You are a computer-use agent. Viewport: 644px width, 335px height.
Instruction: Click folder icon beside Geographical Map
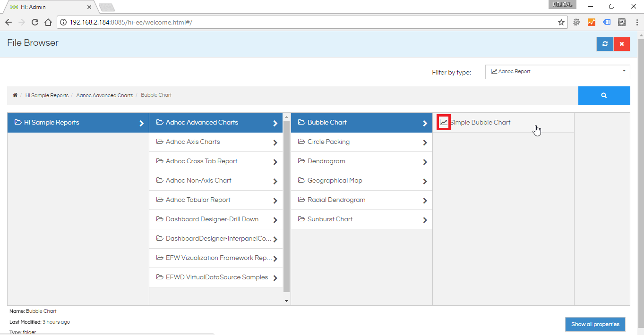pyautogui.click(x=301, y=180)
